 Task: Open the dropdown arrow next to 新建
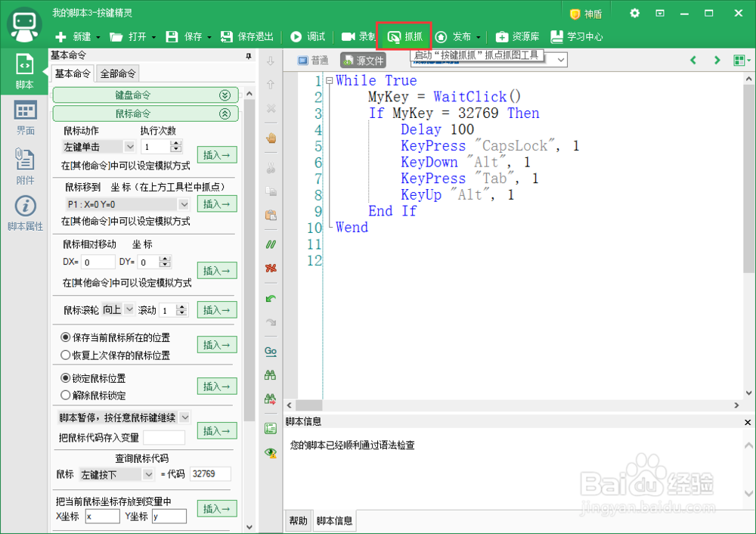(x=98, y=37)
